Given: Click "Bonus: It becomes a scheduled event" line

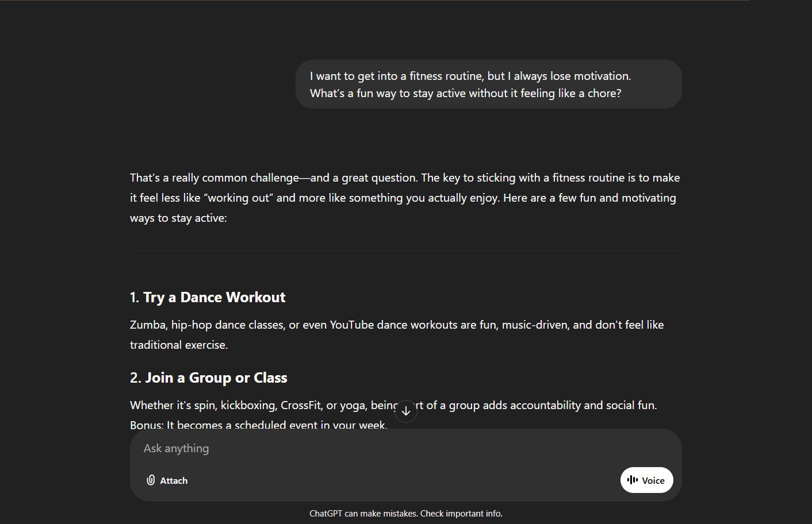Looking at the screenshot, I should tap(258, 425).
